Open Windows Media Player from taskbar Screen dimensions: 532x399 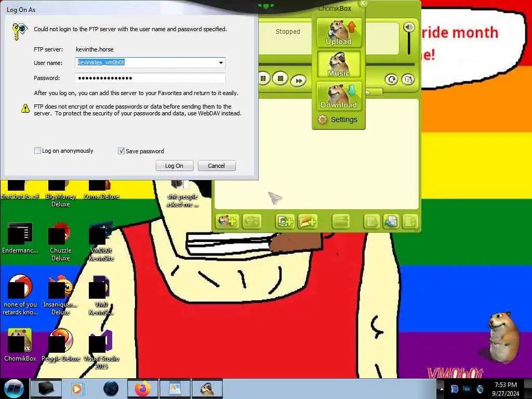point(77,389)
